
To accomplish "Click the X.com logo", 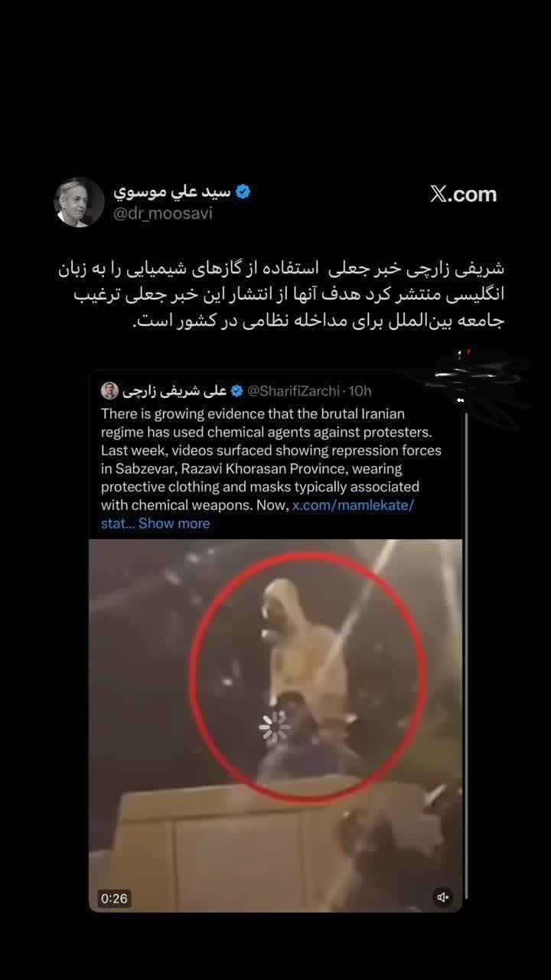I will coord(463,194).
